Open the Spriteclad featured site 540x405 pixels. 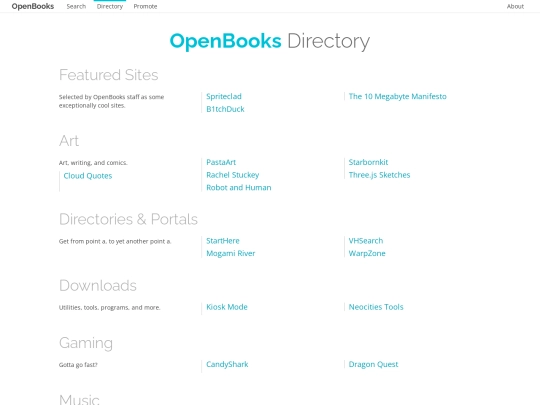click(224, 96)
